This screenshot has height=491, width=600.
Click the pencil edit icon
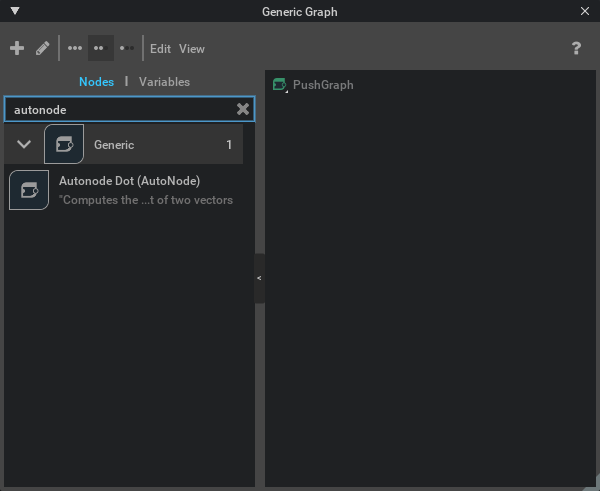click(42, 48)
